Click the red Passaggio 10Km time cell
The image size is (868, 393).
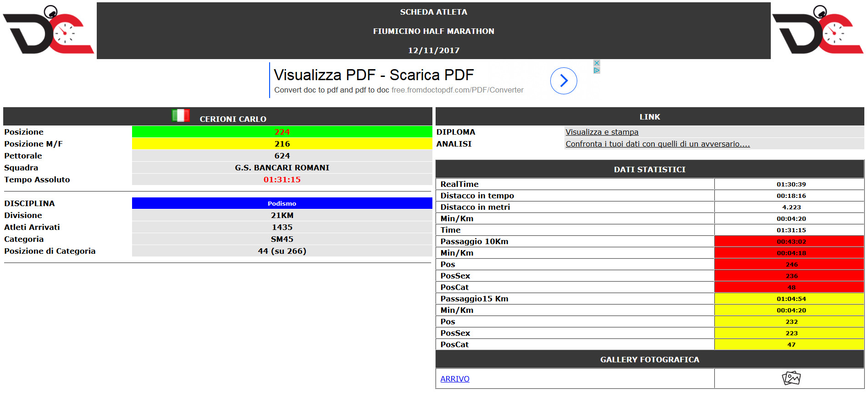point(791,241)
